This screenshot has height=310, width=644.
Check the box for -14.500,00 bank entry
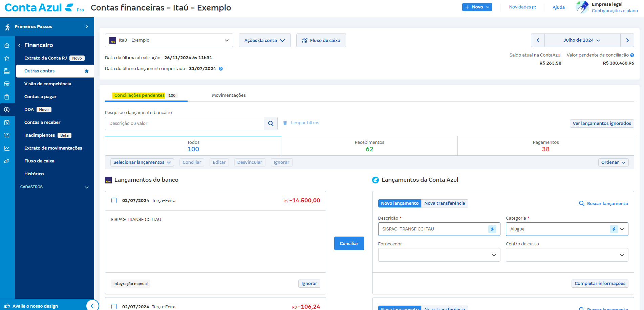click(114, 200)
